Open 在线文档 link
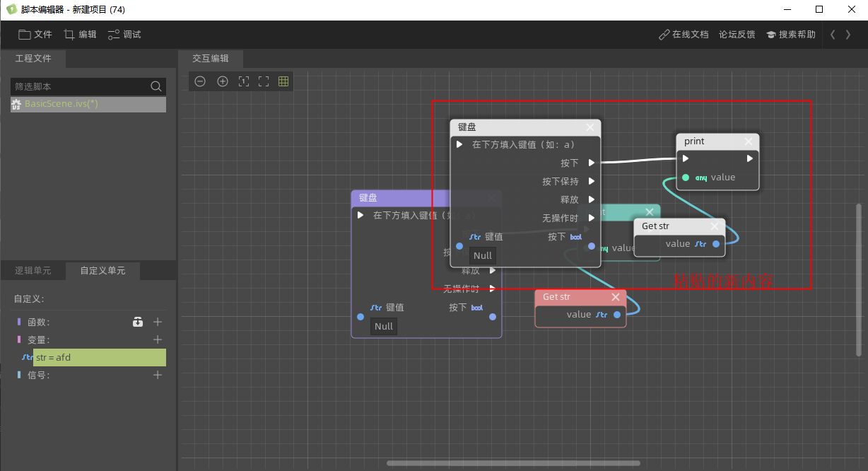The image size is (868, 471). 683,34
